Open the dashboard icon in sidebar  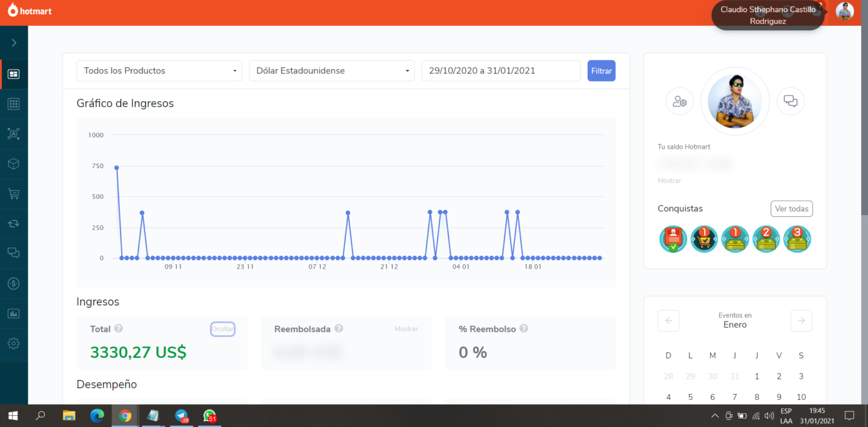pos(13,74)
